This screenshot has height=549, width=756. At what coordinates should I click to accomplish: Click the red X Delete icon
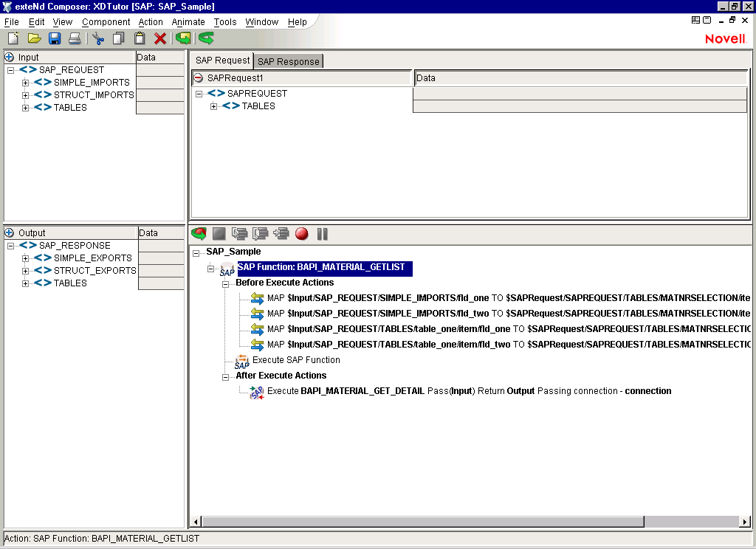pos(159,38)
